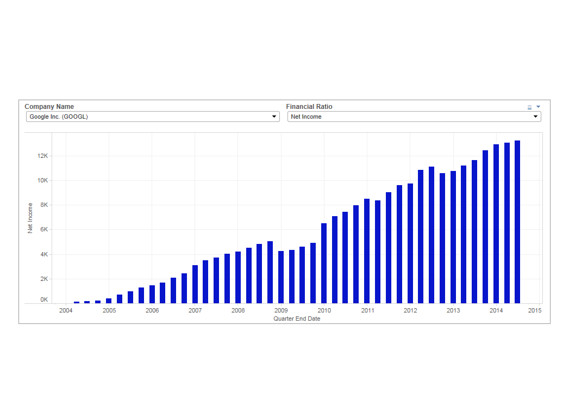Click the 2009 label on the date axis
Screen dimensions: 569x398
coord(281,311)
